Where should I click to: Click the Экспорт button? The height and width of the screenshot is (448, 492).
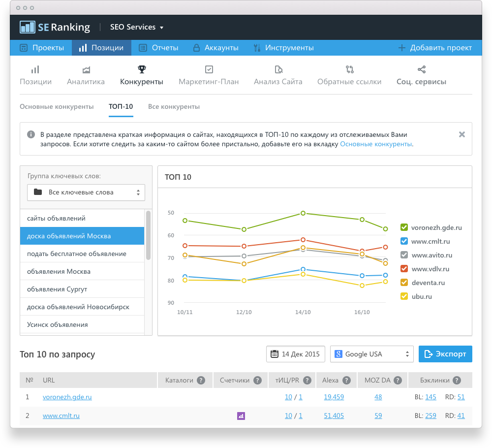coord(445,354)
